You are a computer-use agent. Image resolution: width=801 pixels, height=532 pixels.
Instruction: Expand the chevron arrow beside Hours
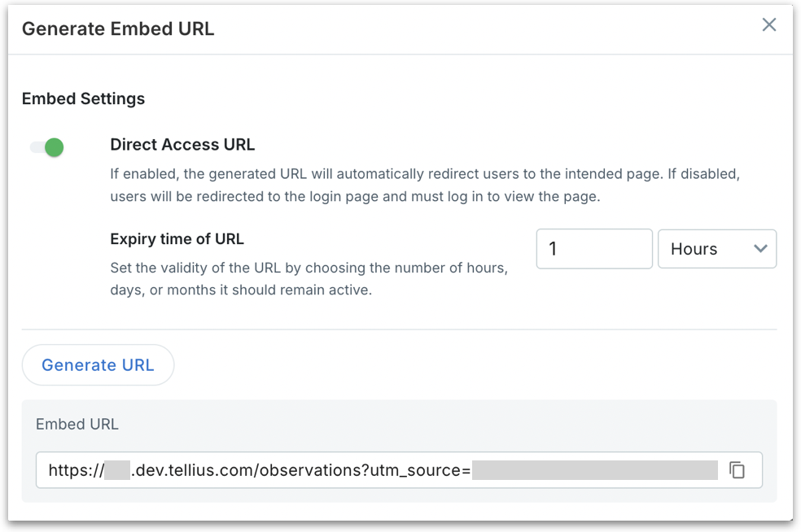[x=761, y=249]
